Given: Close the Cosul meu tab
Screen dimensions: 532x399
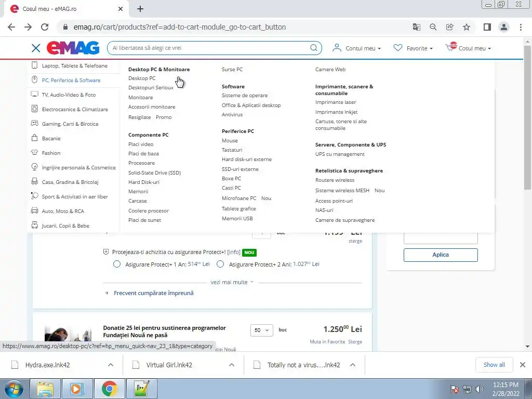Looking at the screenshot, I should [x=121, y=9].
